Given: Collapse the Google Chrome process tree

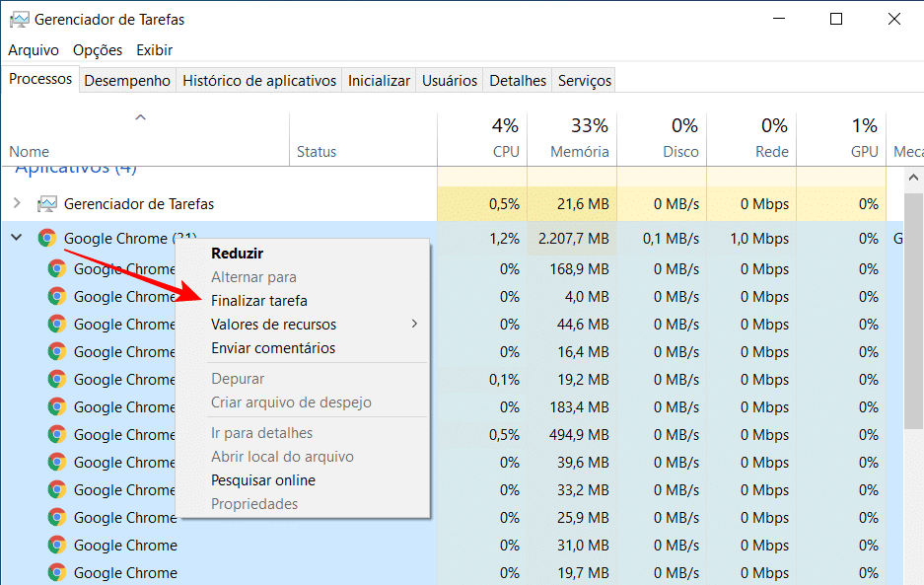Looking at the screenshot, I should [x=16, y=238].
